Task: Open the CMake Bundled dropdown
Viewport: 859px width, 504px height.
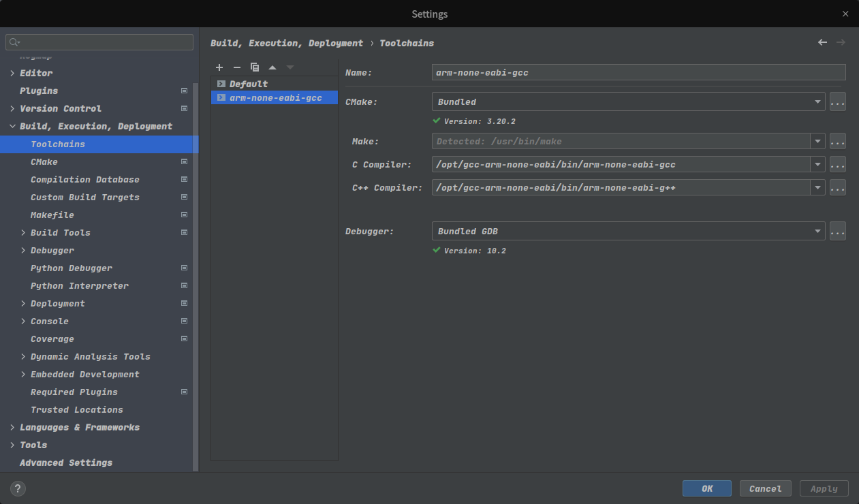Action: [817, 102]
